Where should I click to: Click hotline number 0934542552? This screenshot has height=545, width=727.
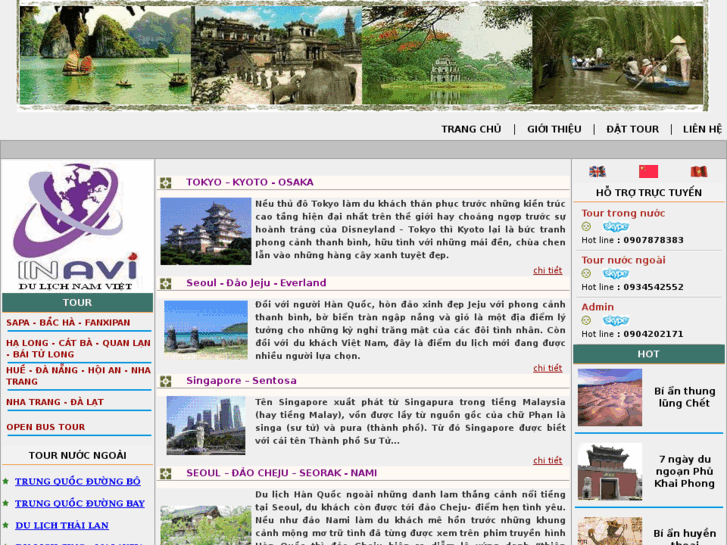(653, 287)
